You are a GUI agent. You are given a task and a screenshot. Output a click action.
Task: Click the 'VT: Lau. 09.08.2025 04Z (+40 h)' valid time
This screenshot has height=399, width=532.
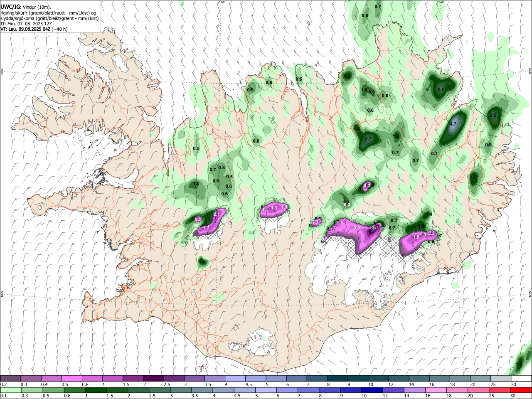[x=34, y=29]
